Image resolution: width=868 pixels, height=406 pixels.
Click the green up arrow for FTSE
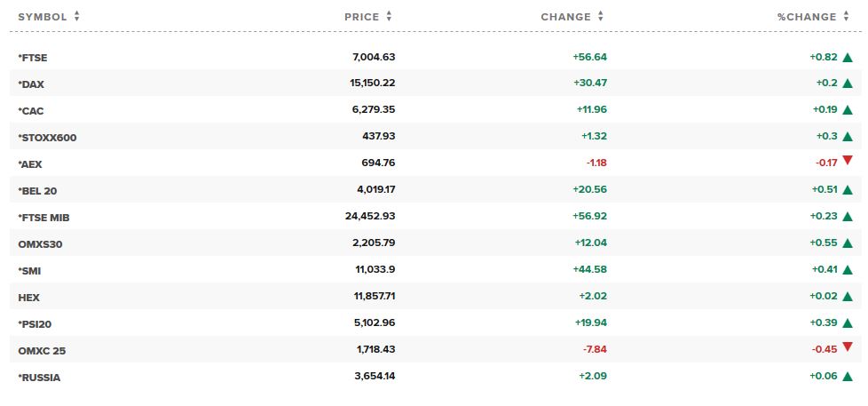pos(848,58)
